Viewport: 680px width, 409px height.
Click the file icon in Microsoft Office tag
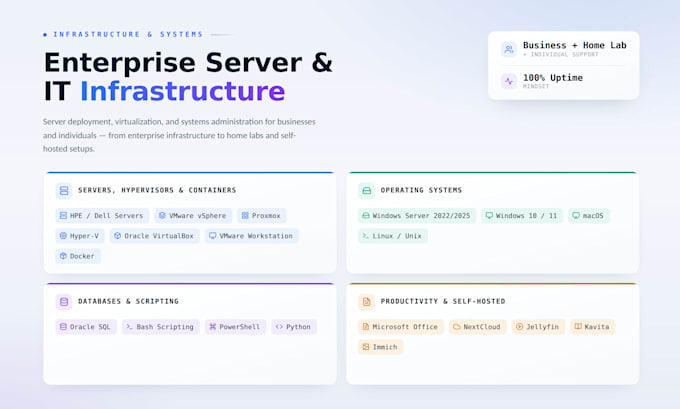[366, 327]
